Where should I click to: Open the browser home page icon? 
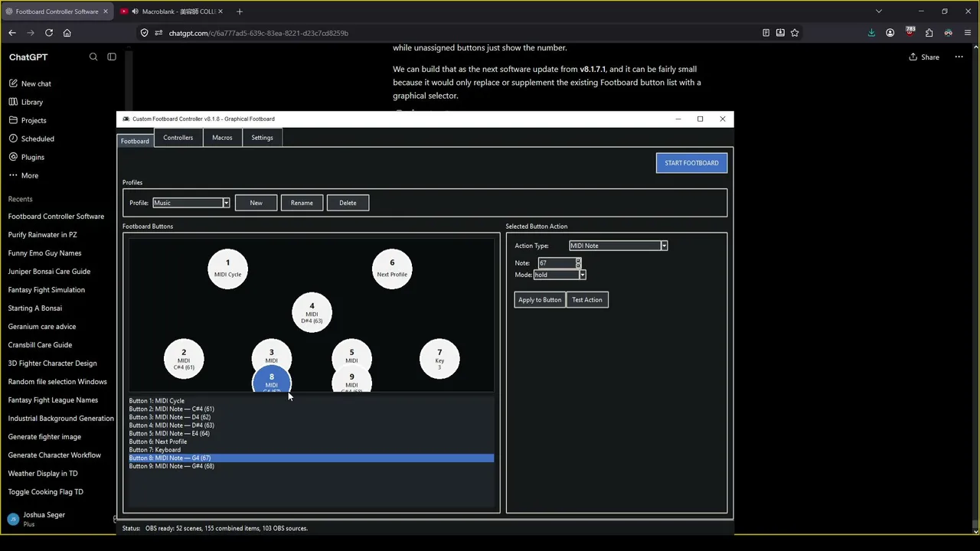point(67,33)
